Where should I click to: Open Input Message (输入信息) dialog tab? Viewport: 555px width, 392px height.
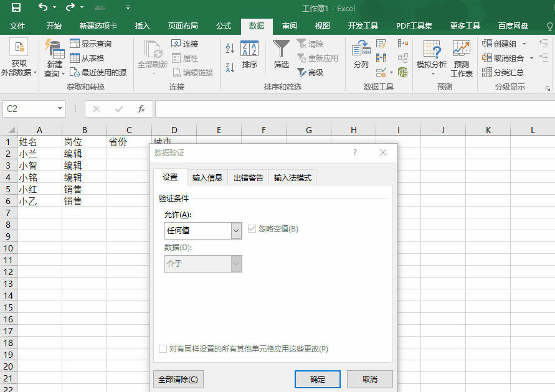click(x=207, y=177)
